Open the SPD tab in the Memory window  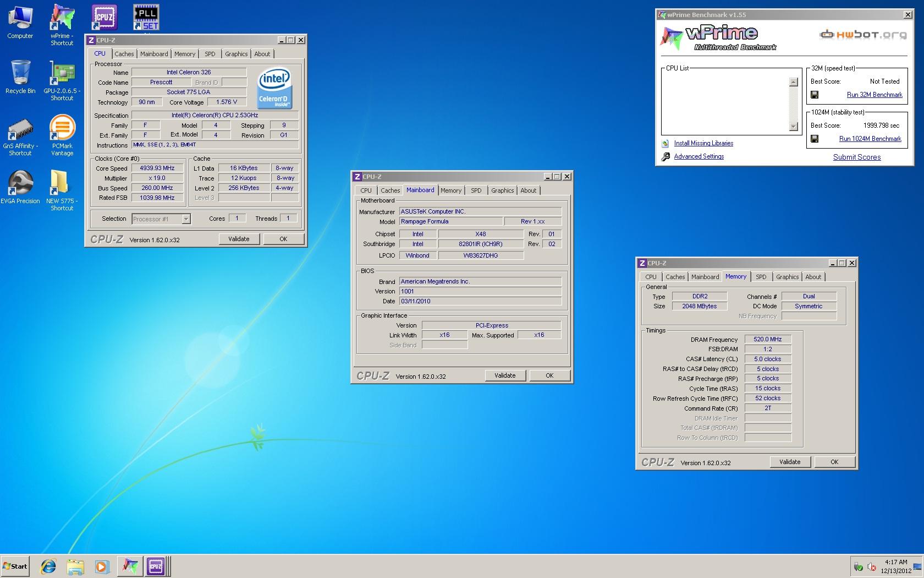pyautogui.click(x=761, y=277)
